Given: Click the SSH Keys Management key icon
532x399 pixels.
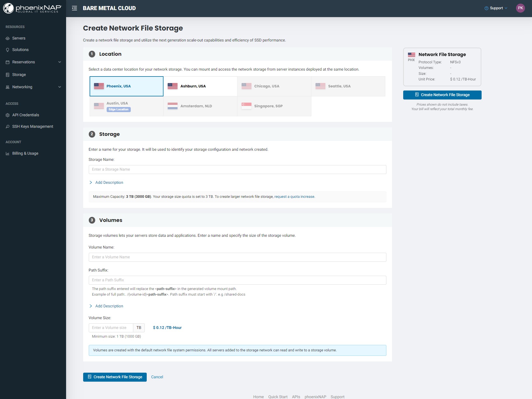Looking at the screenshot, I should pyautogui.click(x=8, y=127).
